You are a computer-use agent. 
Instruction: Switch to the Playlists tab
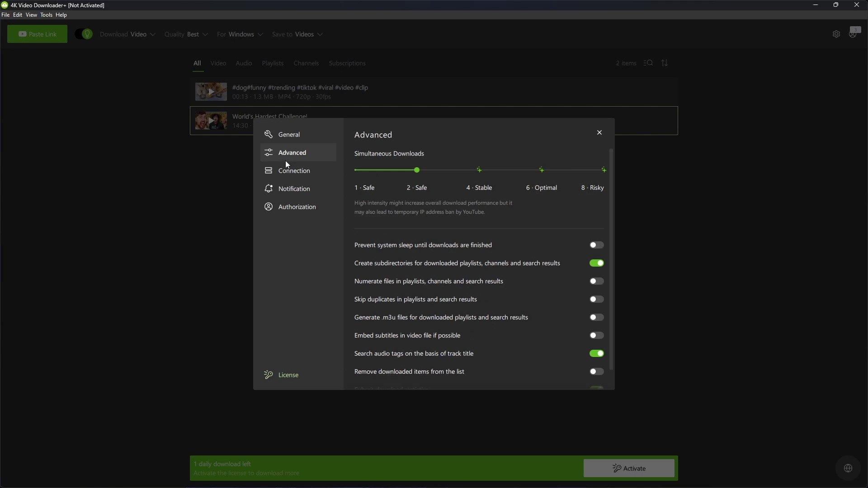[273, 63]
